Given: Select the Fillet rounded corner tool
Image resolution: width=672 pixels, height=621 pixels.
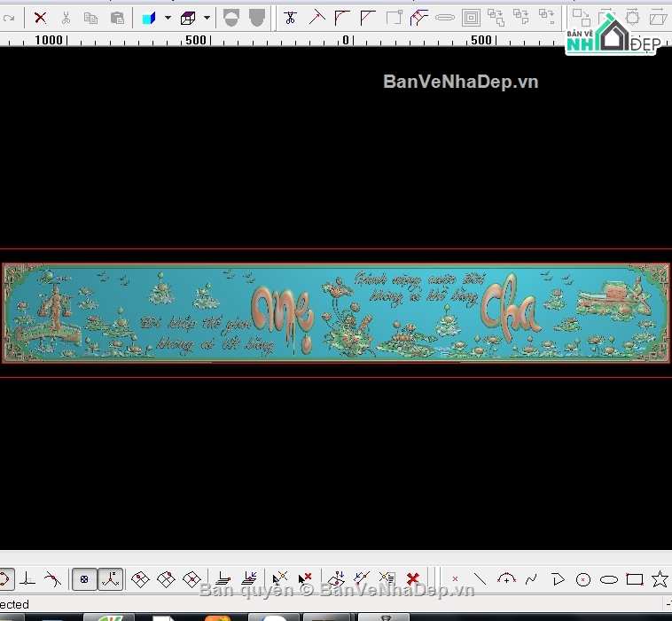Looking at the screenshot, I should [342, 18].
